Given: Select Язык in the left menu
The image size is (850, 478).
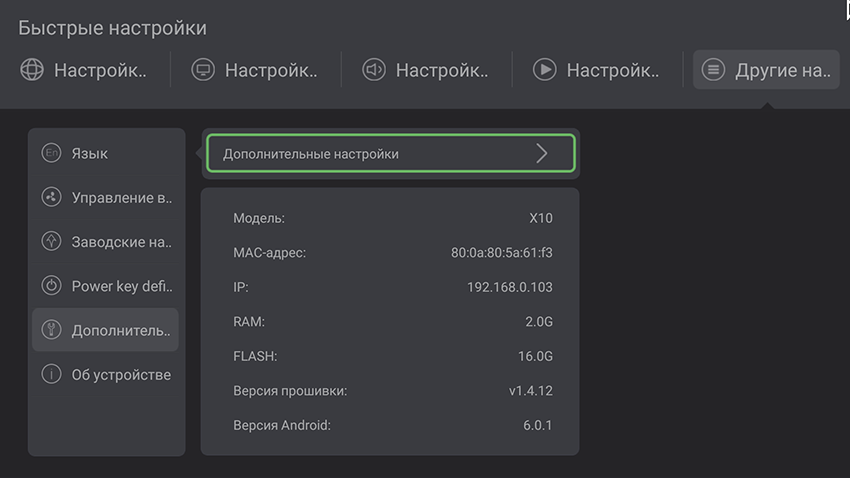Looking at the screenshot, I should click(90, 153).
